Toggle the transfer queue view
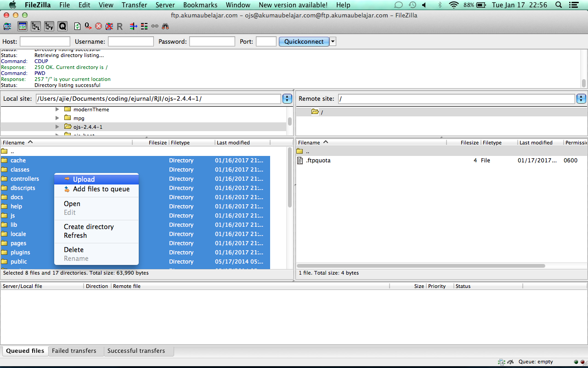588x368 pixels. point(62,27)
